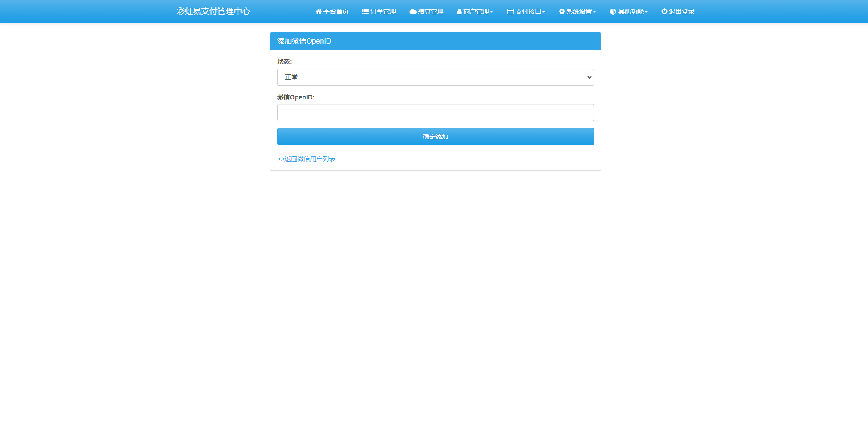Click the credit card icon beside 支付接口

pos(511,11)
